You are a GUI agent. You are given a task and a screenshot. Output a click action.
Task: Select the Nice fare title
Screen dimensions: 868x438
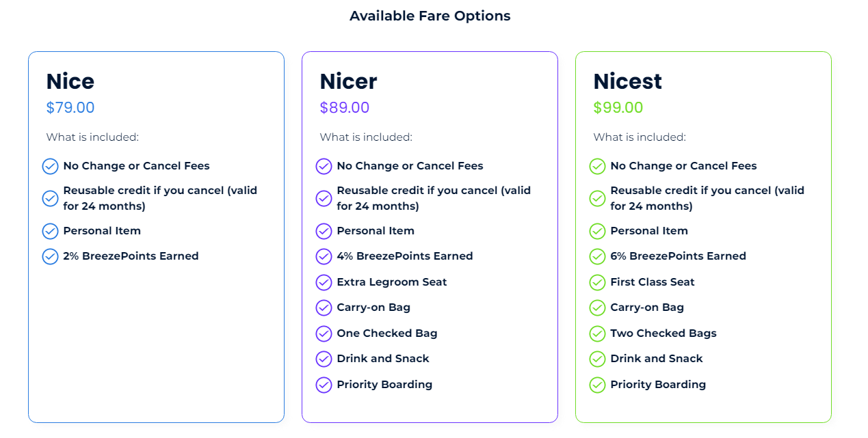[70, 81]
